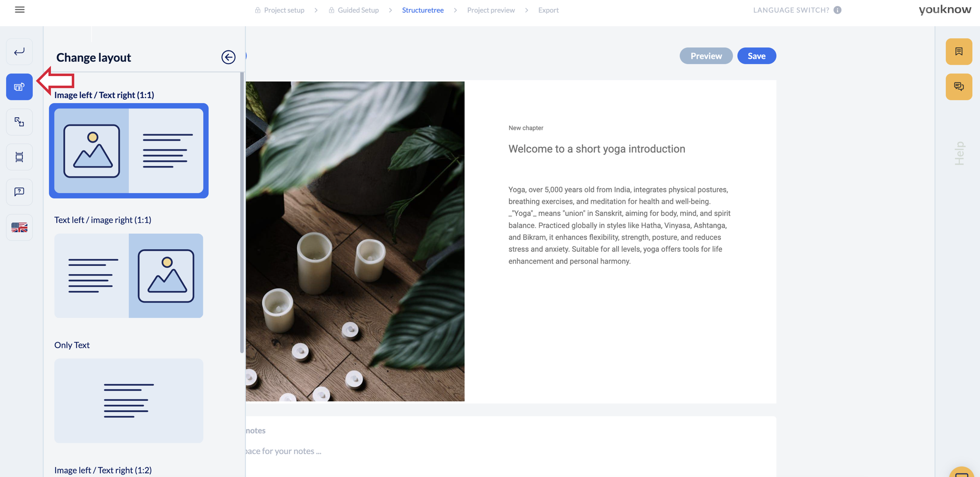Select the change layout sidebar icon
Screen dimensions: 980x477
coord(19,87)
